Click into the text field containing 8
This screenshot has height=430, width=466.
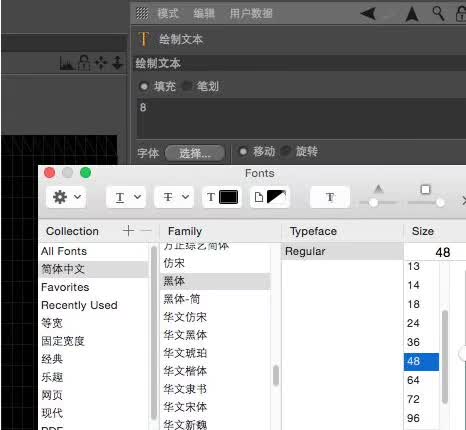(x=301, y=118)
